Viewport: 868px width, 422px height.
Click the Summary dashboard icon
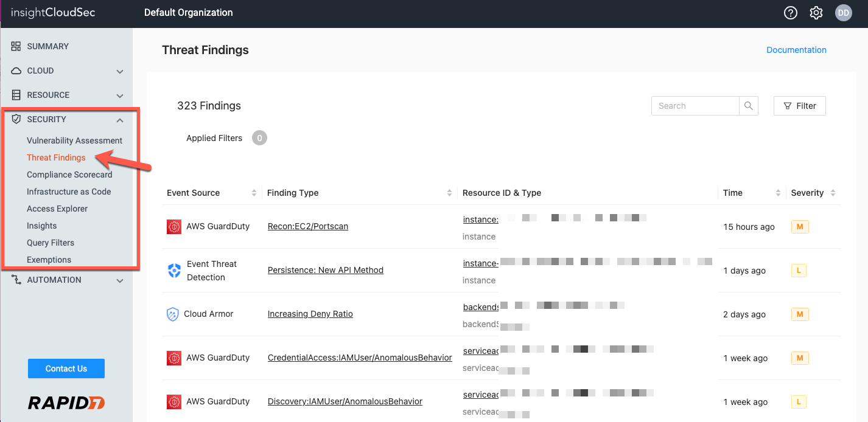click(x=16, y=46)
